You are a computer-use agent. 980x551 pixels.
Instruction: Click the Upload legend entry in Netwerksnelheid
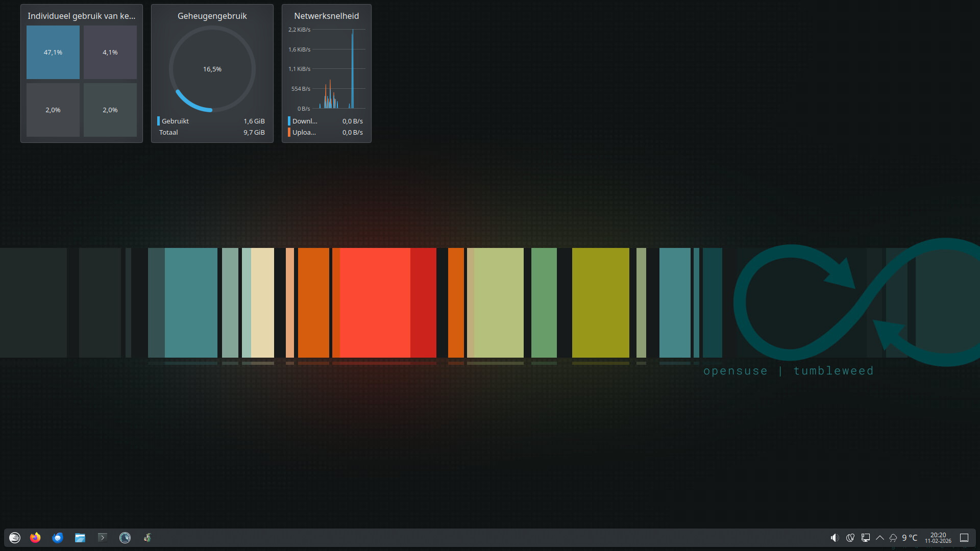[304, 132]
